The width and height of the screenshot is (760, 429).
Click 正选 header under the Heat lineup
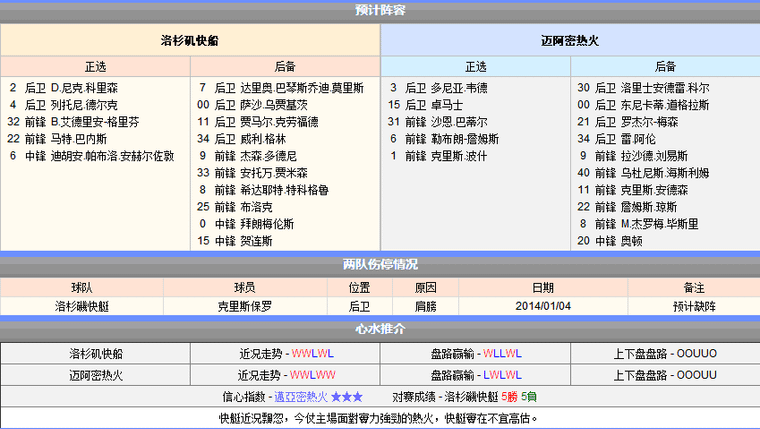[x=475, y=66]
